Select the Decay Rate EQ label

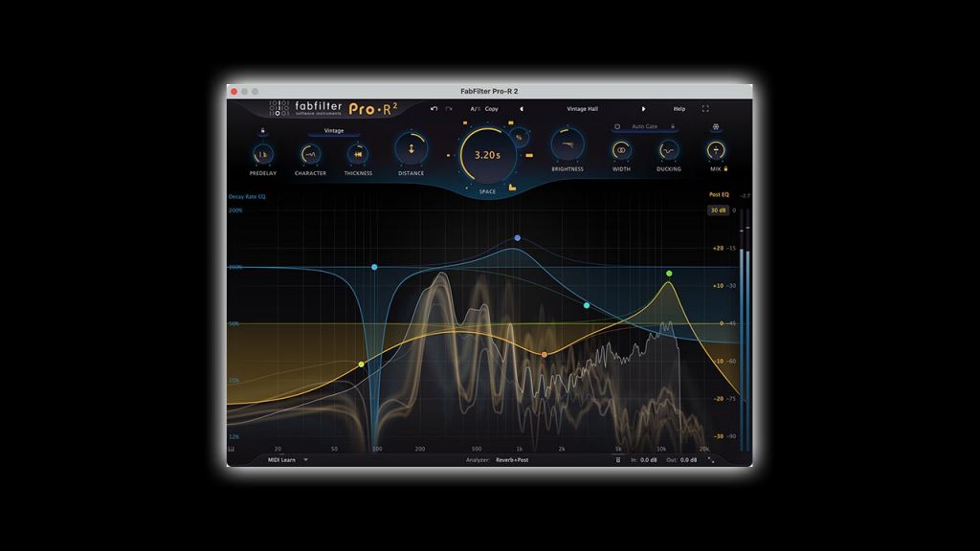(247, 197)
